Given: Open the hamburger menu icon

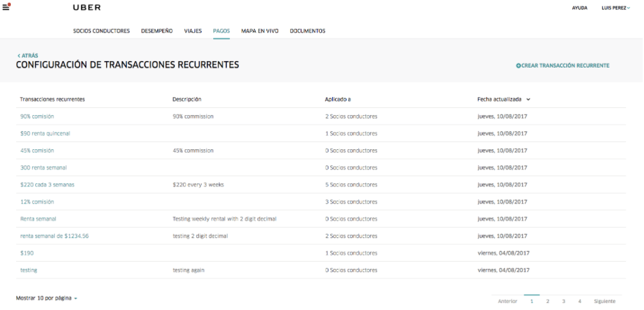Looking at the screenshot, I should pyautogui.click(x=6, y=8).
